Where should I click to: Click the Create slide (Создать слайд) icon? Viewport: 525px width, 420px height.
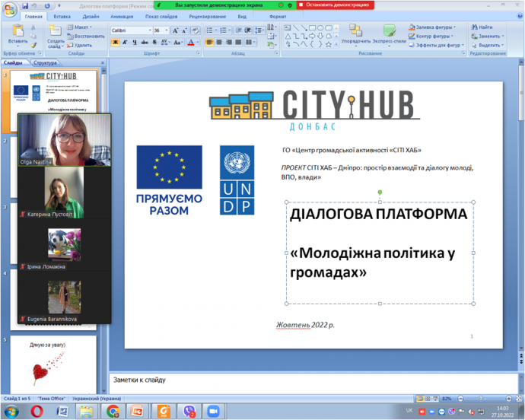tap(56, 32)
